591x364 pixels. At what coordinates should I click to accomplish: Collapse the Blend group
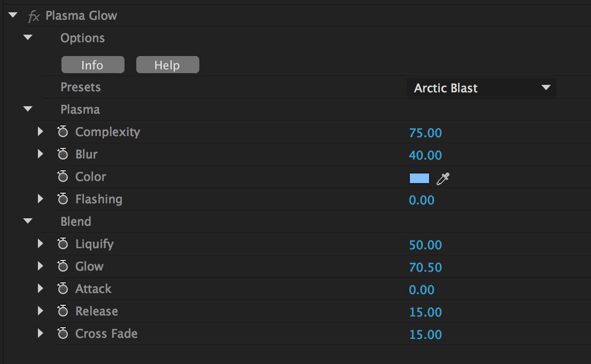[28, 221]
